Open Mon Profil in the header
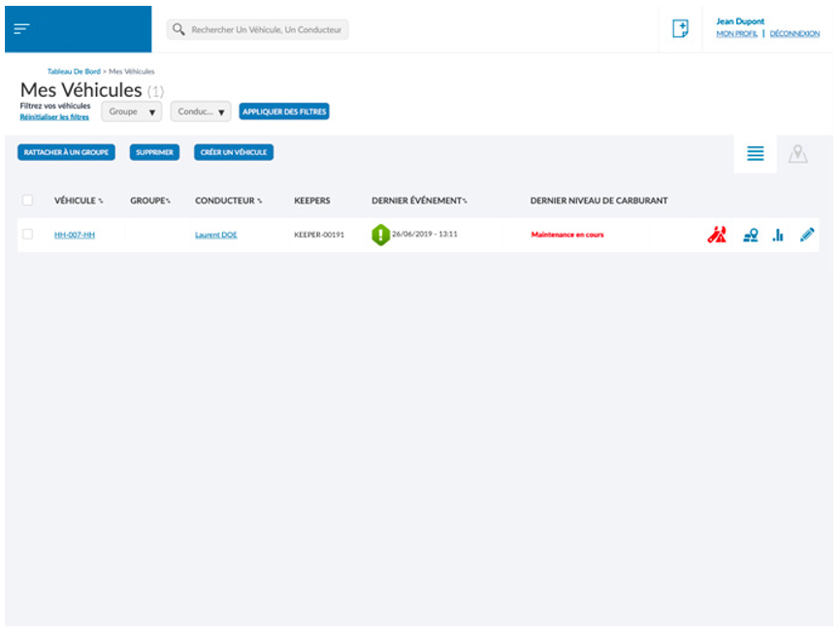Screen dimensions: 840x632 [736, 34]
